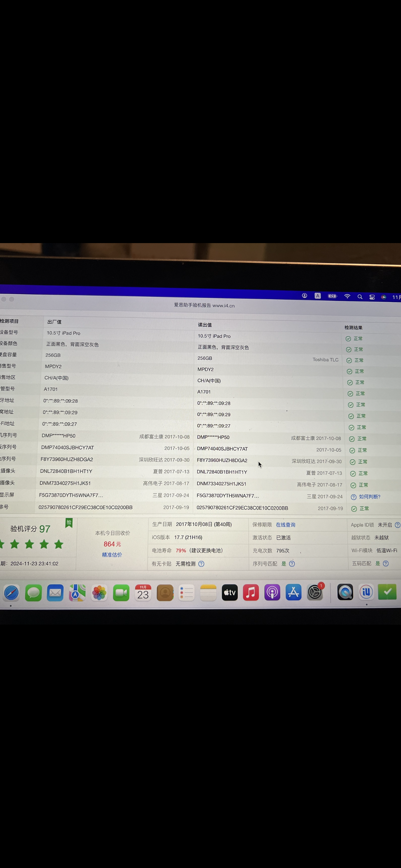Image resolution: width=401 pixels, height=868 pixels.
Task: Click recycle price 864 元
Action: click(112, 544)
